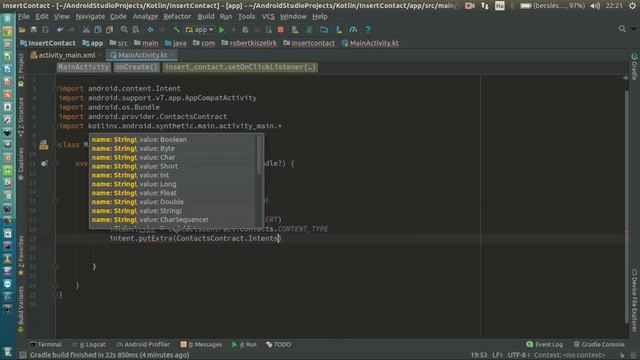
Task: Open the Logcat tool window
Action: [x=89, y=344]
